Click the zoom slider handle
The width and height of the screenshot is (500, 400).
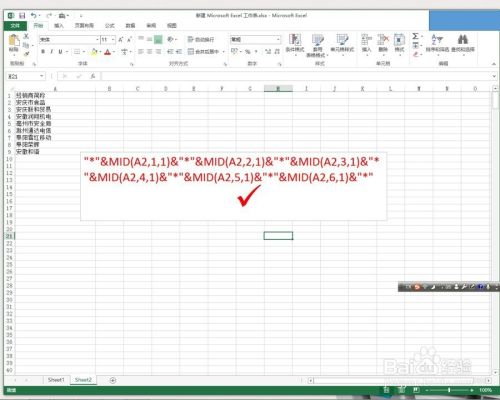point(449,390)
